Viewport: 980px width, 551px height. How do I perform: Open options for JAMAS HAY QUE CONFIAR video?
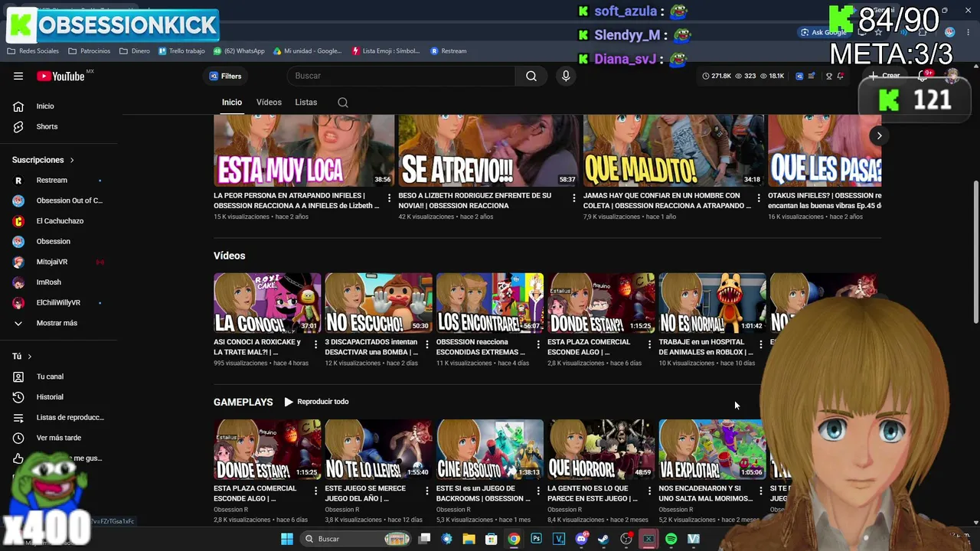pyautogui.click(x=759, y=198)
